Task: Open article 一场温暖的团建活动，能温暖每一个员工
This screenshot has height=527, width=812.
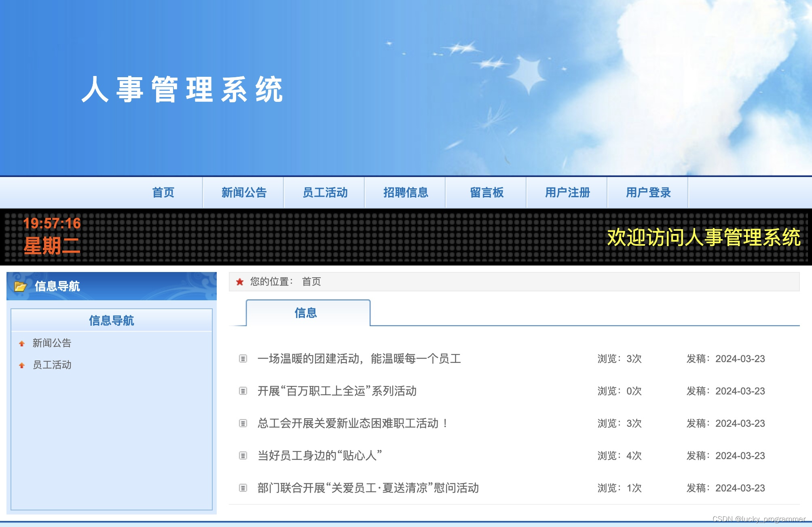Action: pos(359,358)
